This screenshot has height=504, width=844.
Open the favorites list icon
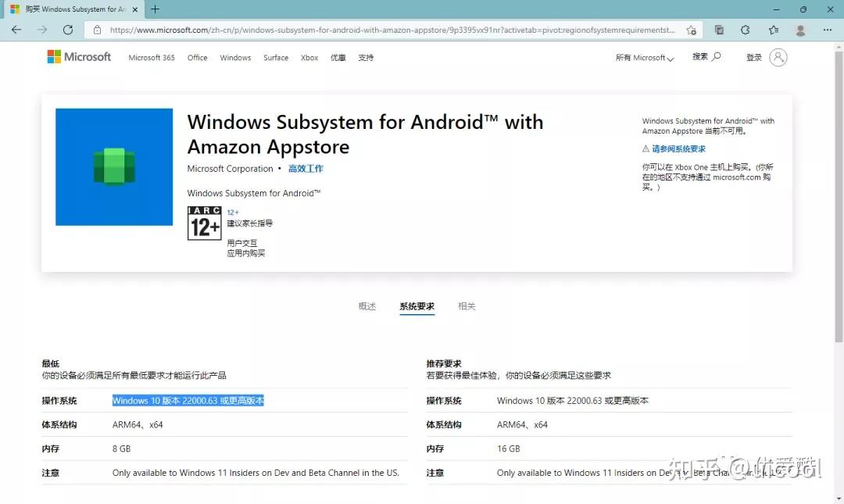pyautogui.click(x=772, y=30)
